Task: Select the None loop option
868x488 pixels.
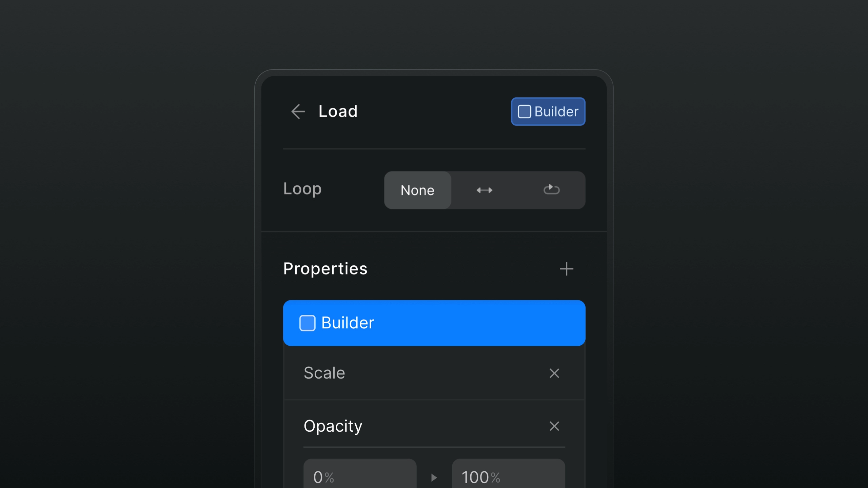Action: click(x=417, y=190)
